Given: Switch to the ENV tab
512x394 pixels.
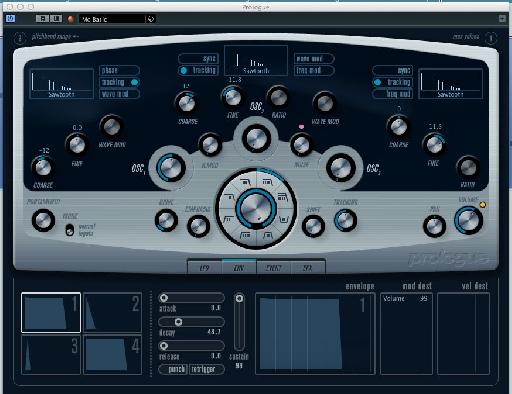Looking at the screenshot, I should (239, 267).
